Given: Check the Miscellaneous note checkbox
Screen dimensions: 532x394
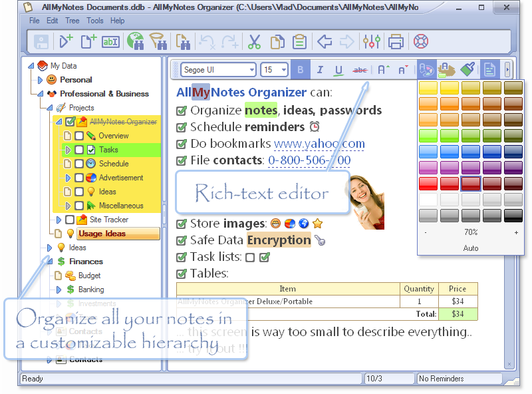Looking at the screenshot, I should point(79,206).
